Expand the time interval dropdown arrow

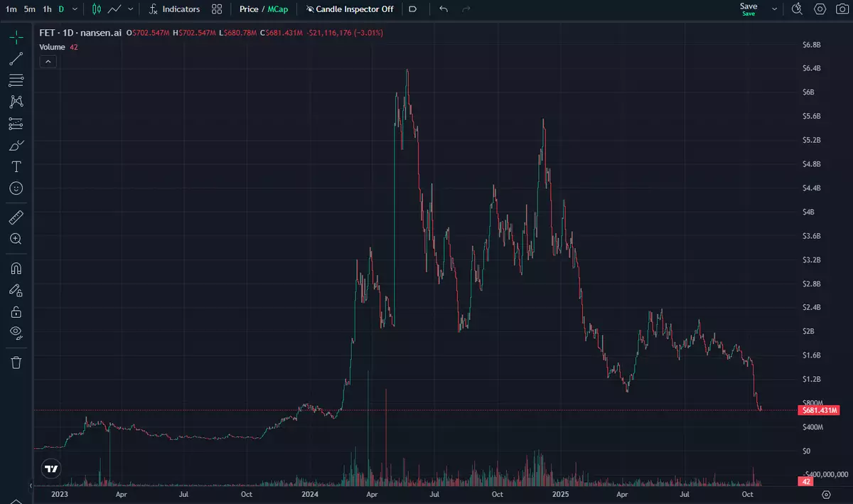(77, 9)
